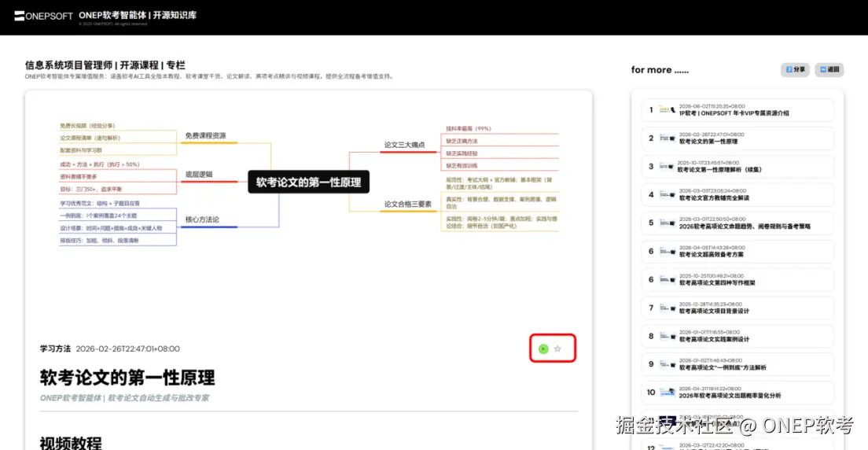Click mind map node 底层逻辑
868x450 pixels.
199,175
